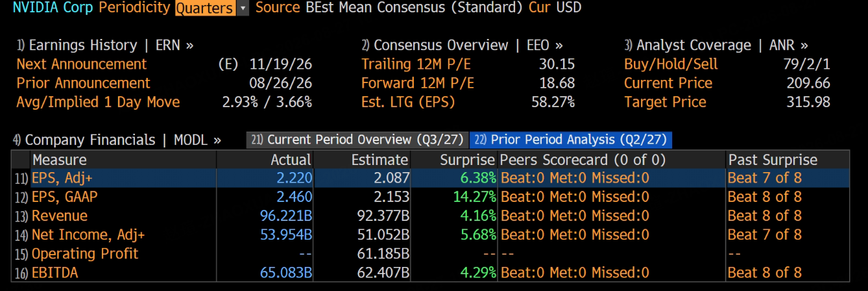
Task: Select the Operating Profit row
Action: click(x=431, y=253)
